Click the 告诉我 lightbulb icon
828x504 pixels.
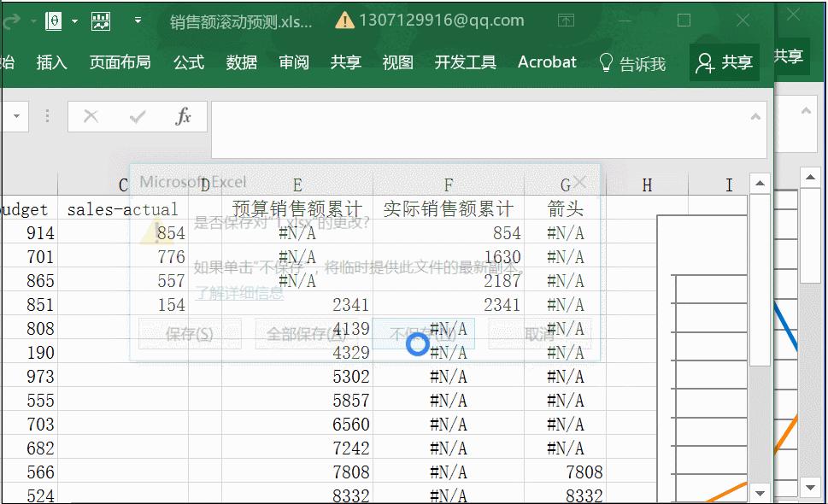[607, 62]
